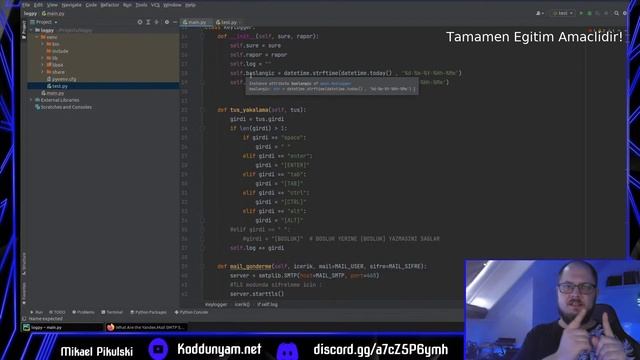The width and height of the screenshot is (640, 360).
Task: Open the Run menu
Action: (127, 5)
